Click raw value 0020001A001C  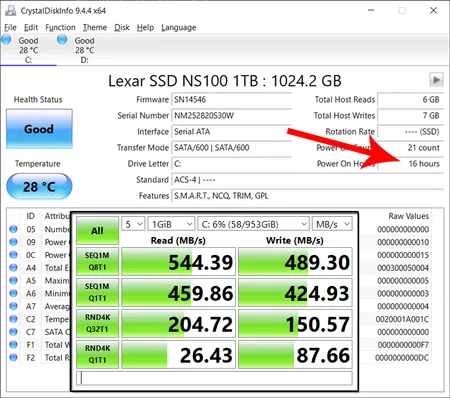[x=402, y=319]
